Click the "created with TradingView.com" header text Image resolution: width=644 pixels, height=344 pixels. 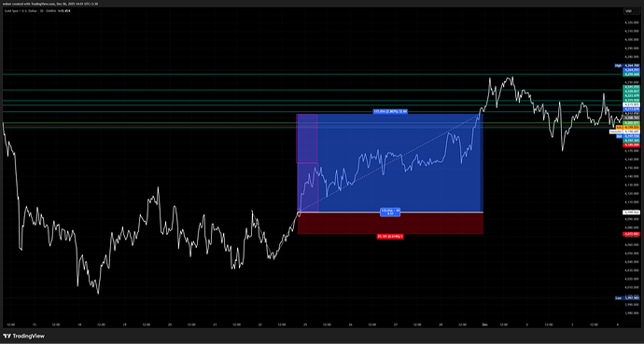click(33, 4)
